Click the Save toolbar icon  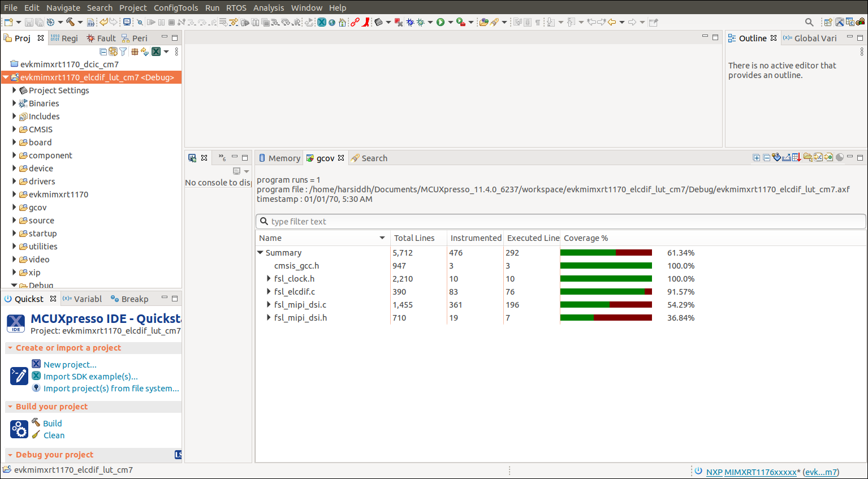[28, 21]
